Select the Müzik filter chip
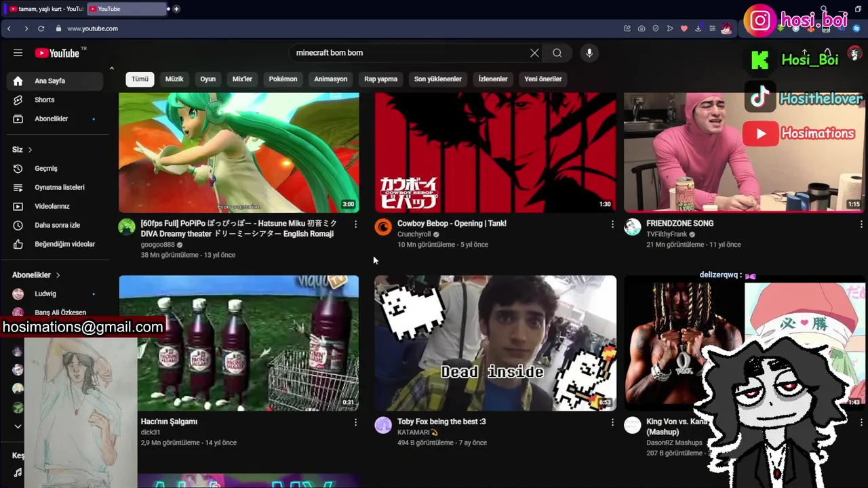Image resolution: width=868 pixels, height=488 pixels. click(174, 79)
